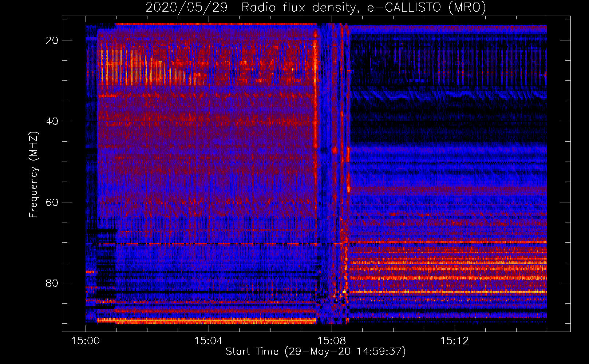Click the '15:12' time tick label
Screen dimensions: 589x364
coord(455,341)
